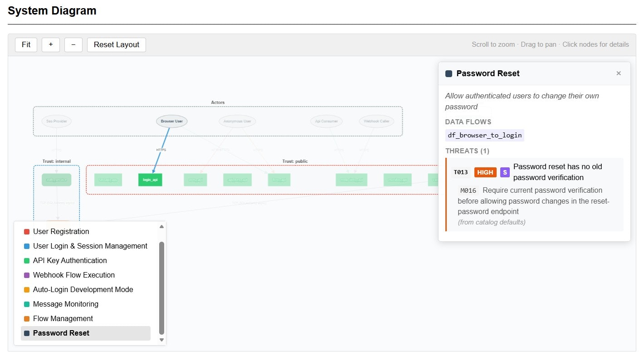This screenshot has height=356, width=644.
Task: Click the M016 mitigation identifier badge
Action: [468, 190]
